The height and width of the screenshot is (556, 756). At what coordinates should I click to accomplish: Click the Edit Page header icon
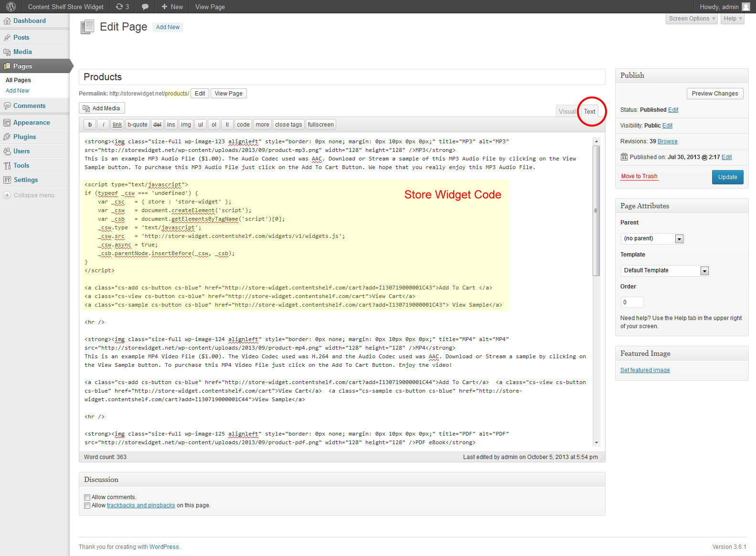[87, 27]
